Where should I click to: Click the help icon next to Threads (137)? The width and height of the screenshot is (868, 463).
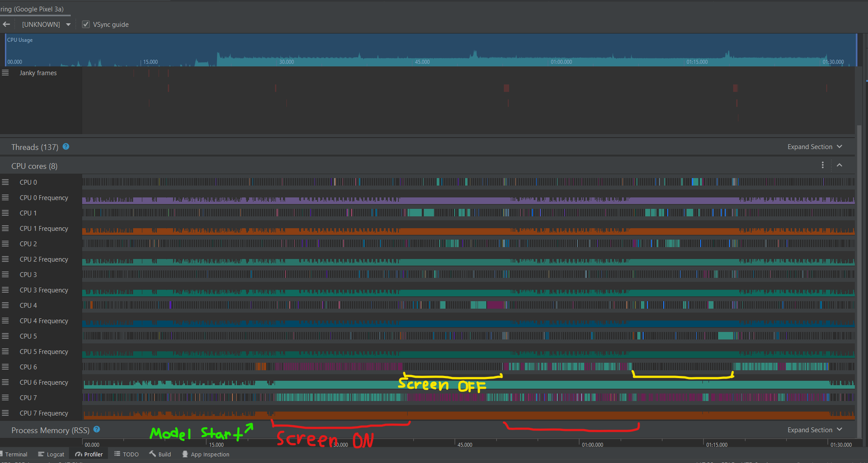click(x=66, y=146)
